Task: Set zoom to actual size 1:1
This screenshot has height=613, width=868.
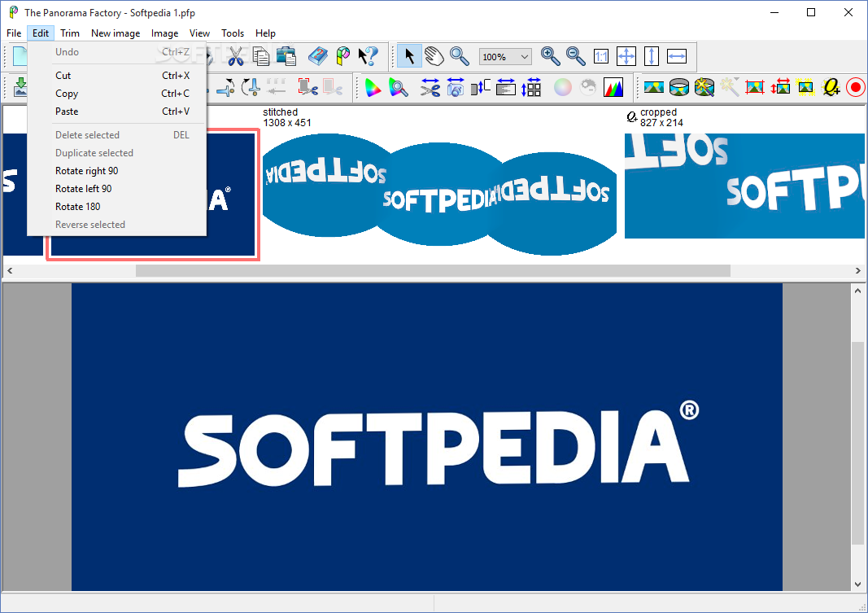Action: point(600,56)
